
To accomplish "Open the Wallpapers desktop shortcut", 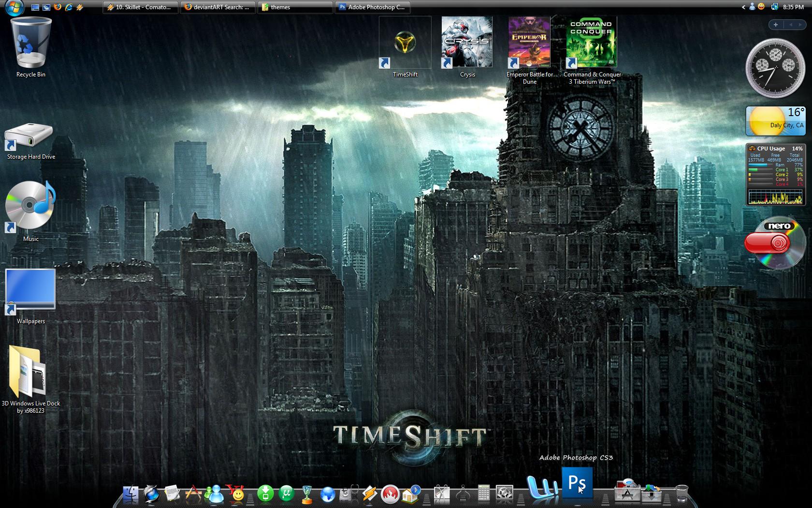I will click(30, 296).
